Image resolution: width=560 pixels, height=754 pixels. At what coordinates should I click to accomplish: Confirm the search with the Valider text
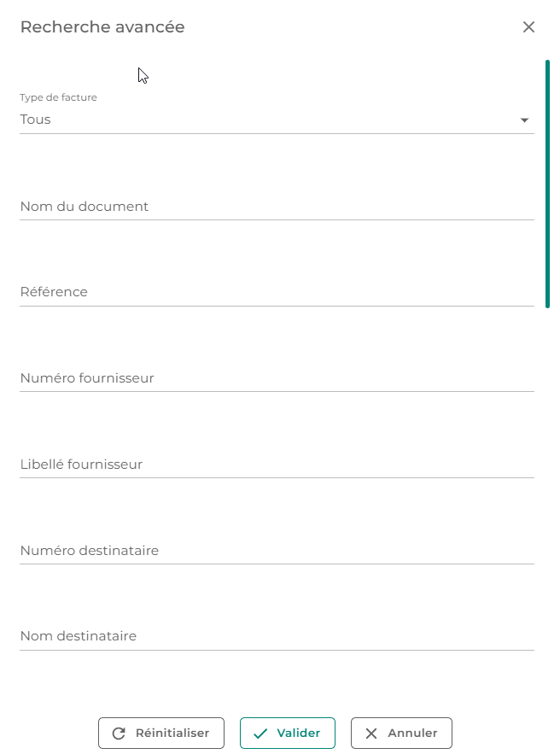pyautogui.click(x=298, y=734)
